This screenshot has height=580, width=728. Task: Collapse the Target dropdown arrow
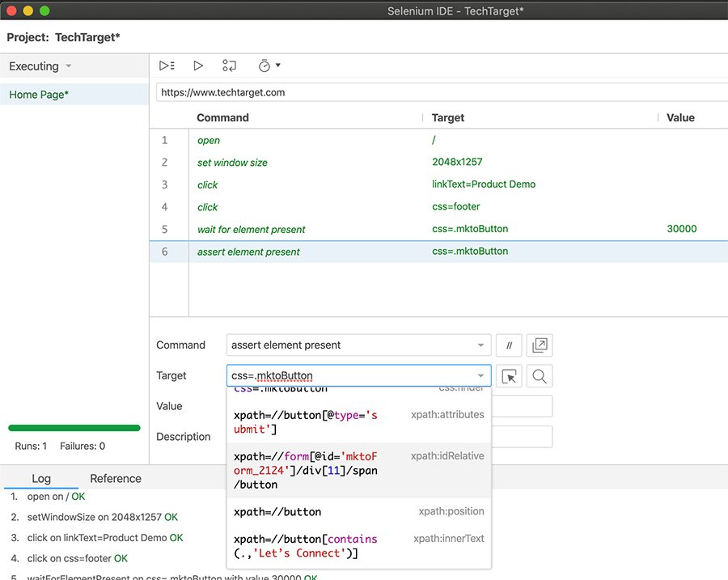[x=481, y=376]
